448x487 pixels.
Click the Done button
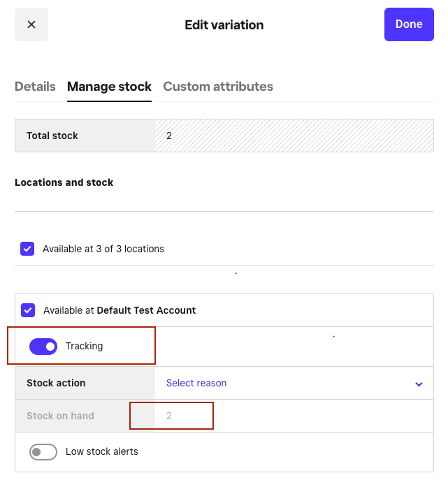pyautogui.click(x=408, y=24)
